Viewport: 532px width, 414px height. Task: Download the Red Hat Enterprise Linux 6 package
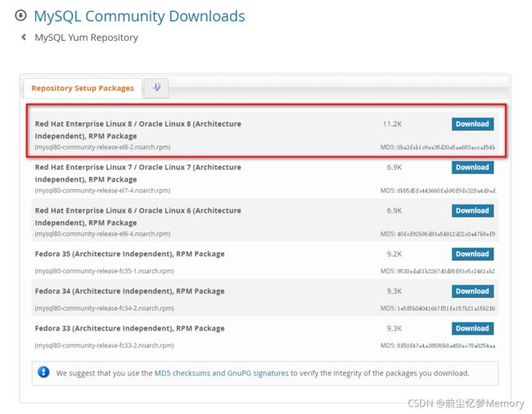[x=472, y=211]
